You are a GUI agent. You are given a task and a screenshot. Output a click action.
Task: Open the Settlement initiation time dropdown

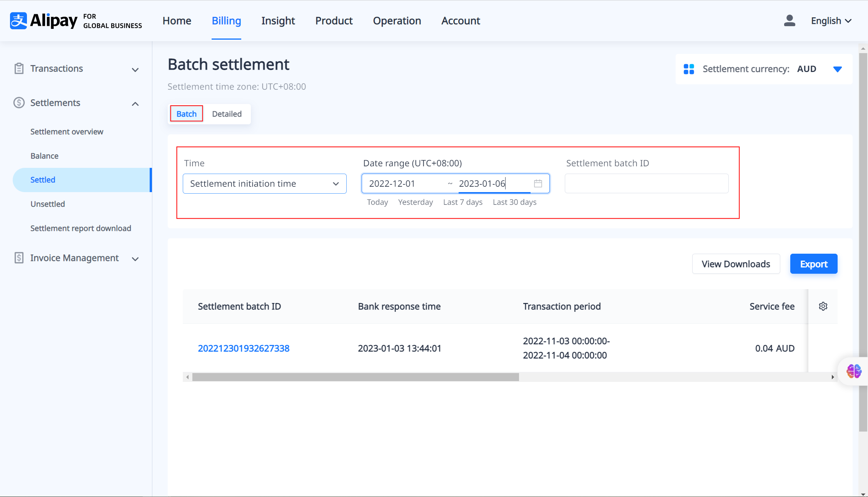click(264, 184)
